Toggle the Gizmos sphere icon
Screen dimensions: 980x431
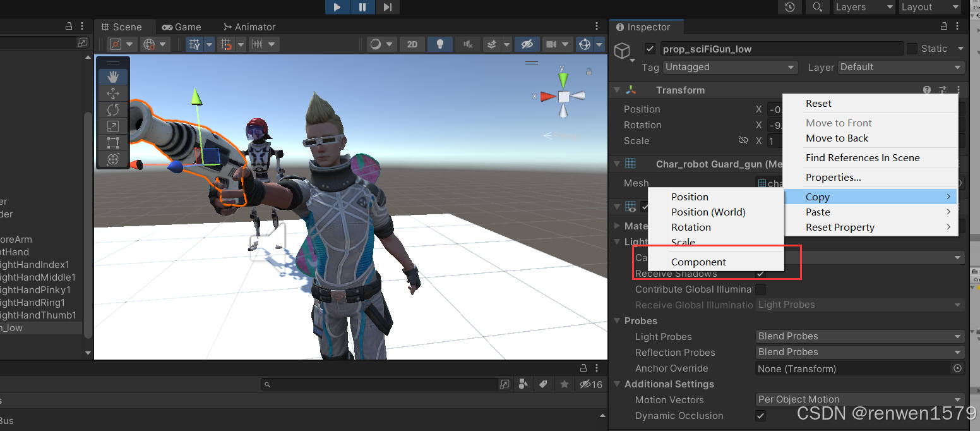click(x=585, y=44)
